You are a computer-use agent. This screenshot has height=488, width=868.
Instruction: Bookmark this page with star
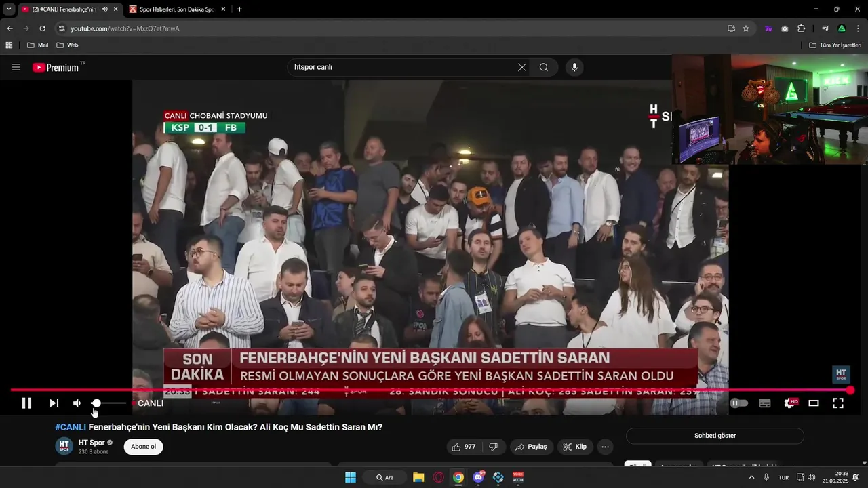click(746, 28)
